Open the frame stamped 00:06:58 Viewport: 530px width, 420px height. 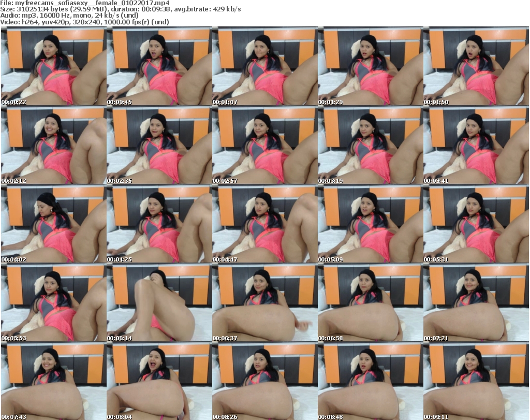(370, 302)
